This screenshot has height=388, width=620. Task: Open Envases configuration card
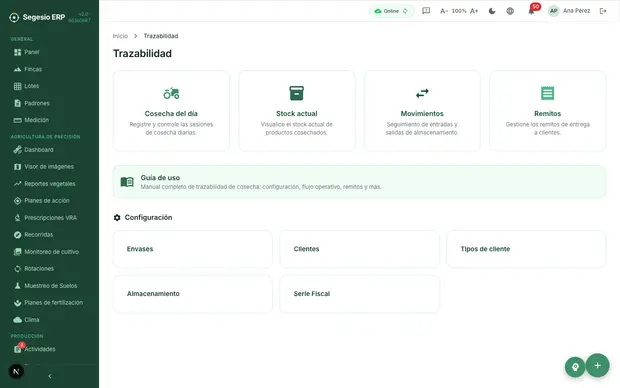[x=193, y=249]
